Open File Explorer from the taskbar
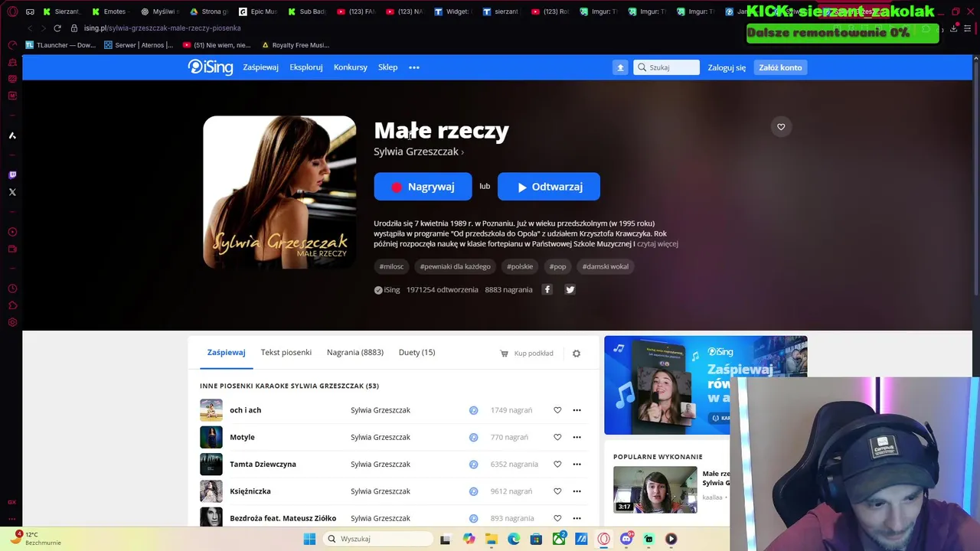This screenshot has height=551, width=980. [492, 539]
